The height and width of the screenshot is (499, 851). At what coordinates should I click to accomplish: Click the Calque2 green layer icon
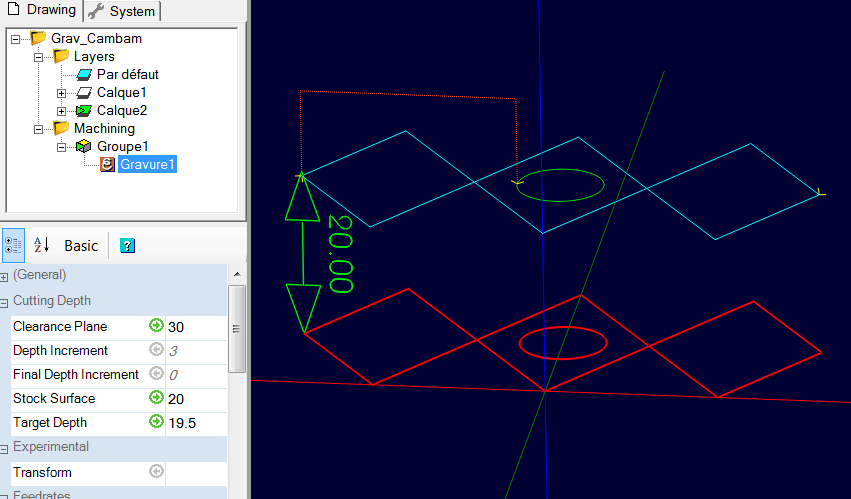click(x=84, y=111)
